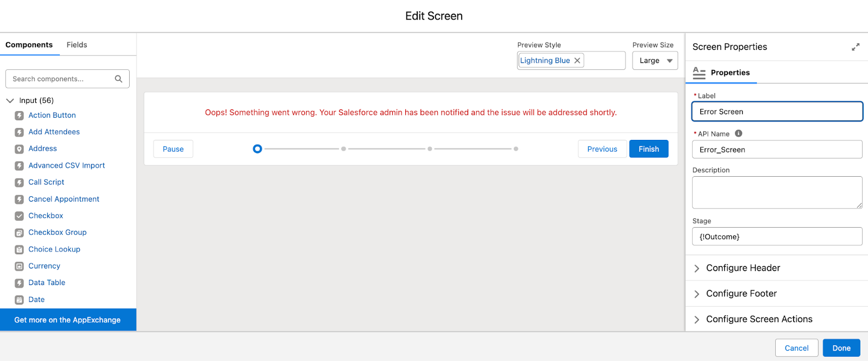Click the Currency component icon

[x=20, y=266]
